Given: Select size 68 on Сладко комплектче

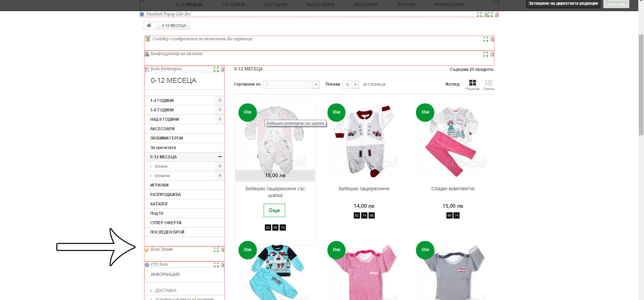Looking at the screenshot, I should (x=449, y=215).
